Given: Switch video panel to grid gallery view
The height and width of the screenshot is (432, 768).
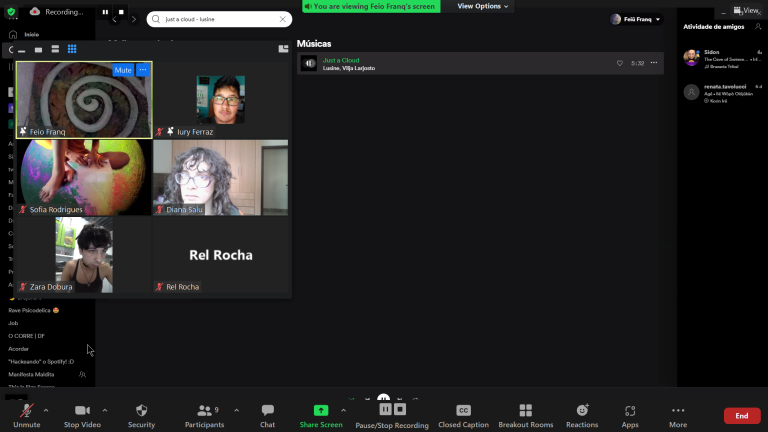Looking at the screenshot, I should [72, 49].
